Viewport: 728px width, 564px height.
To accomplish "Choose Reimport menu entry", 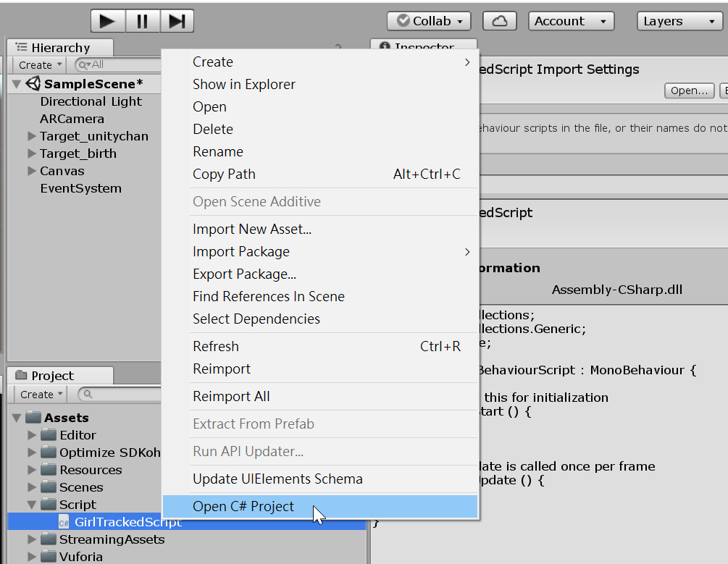I will 320,369.
